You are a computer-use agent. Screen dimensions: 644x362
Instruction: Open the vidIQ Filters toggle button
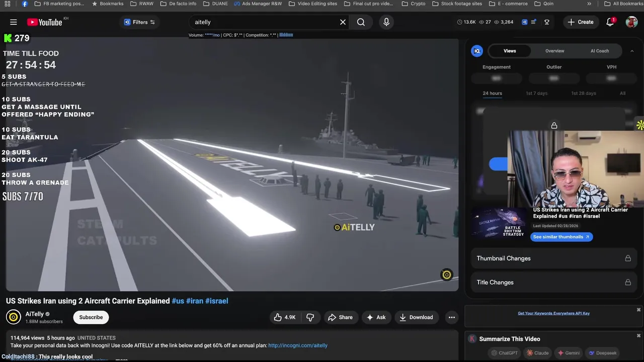coord(140,22)
